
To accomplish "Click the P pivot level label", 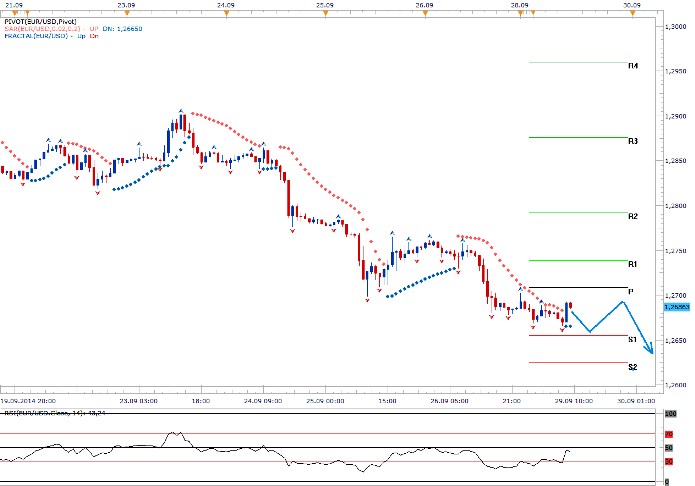I will click(x=631, y=291).
